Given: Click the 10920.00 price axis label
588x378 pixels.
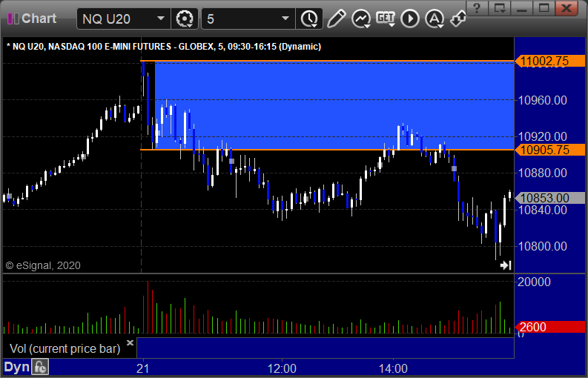Looking at the screenshot, I should pos(543,136).
